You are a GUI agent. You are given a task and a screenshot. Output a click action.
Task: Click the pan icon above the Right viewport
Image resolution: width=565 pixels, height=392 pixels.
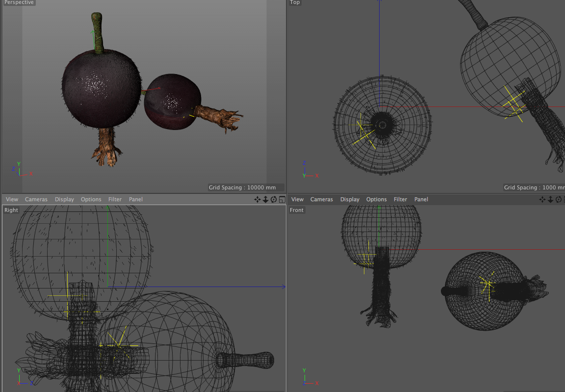tap(257, 199)
